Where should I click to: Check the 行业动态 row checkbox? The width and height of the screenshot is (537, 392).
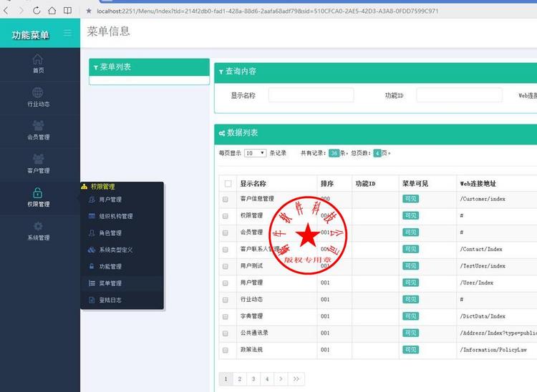pos(226,300)
